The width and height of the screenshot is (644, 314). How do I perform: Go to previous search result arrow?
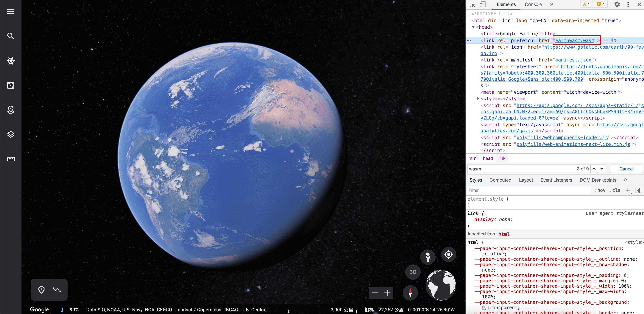coord(594,169)
